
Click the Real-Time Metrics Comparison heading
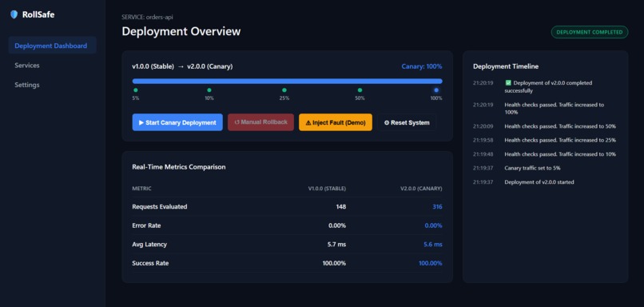(179, 167)
